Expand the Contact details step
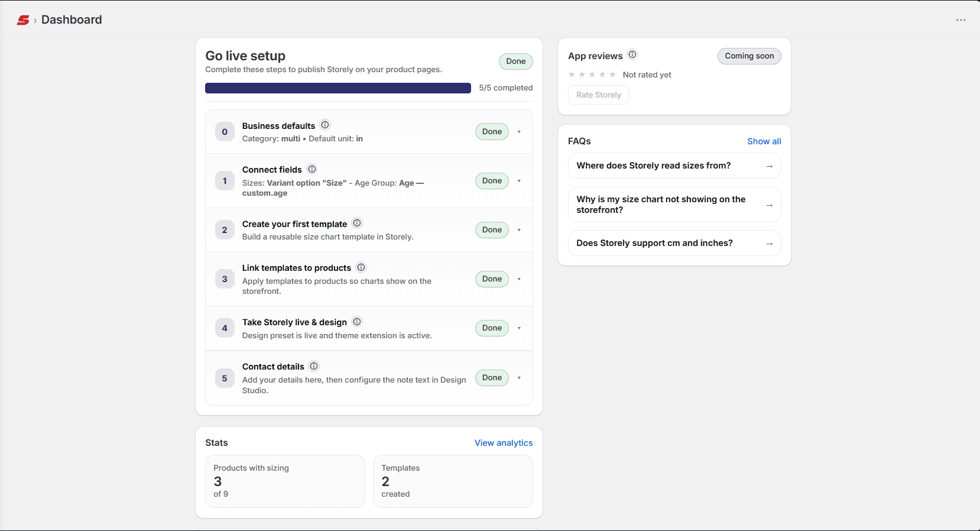This screenshot has width=980, height=531. pos(519,378)
